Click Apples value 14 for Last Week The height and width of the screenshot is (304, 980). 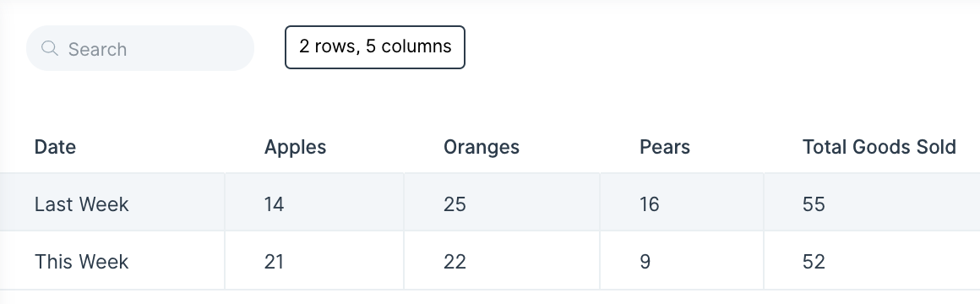tap(274, 204)
